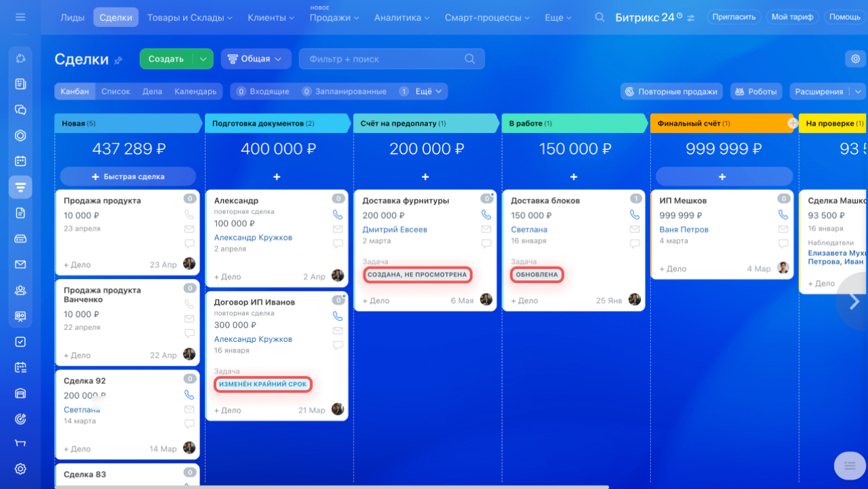This screenshot has height=489, width=868.
Task: Switch to the Список view tab
Action: [116, 91]
